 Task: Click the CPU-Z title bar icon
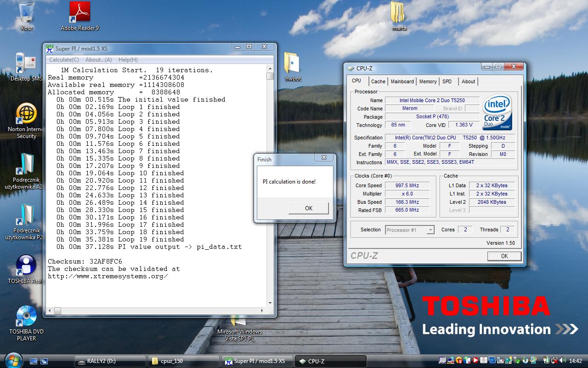click(351, 69)
